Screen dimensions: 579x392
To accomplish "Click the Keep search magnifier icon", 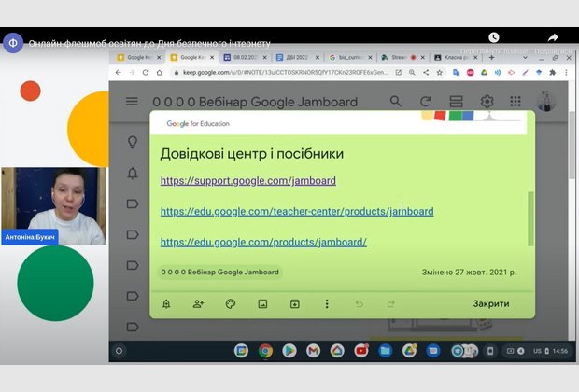I will tap(396, 101).
